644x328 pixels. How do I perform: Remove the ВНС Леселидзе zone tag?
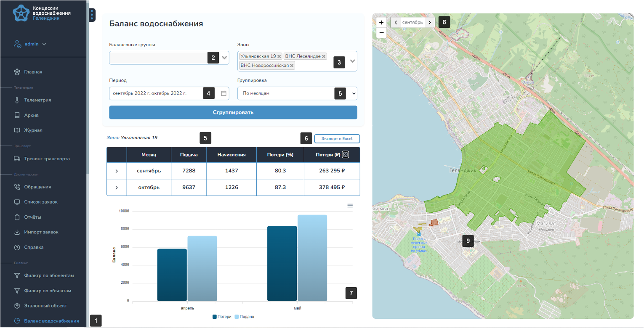tap(324, 56)
